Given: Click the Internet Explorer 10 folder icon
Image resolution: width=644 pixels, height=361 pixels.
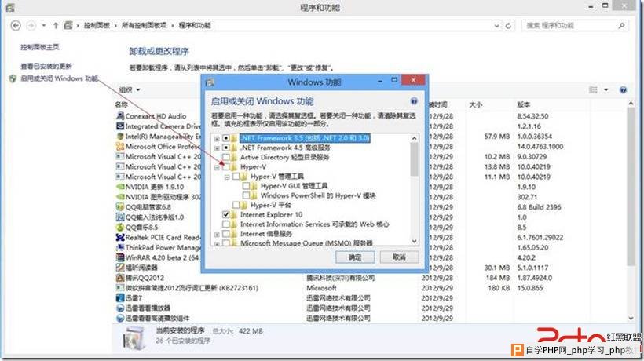Looking at the screenshot, I should pyautogui.click(x=234, y=214).
